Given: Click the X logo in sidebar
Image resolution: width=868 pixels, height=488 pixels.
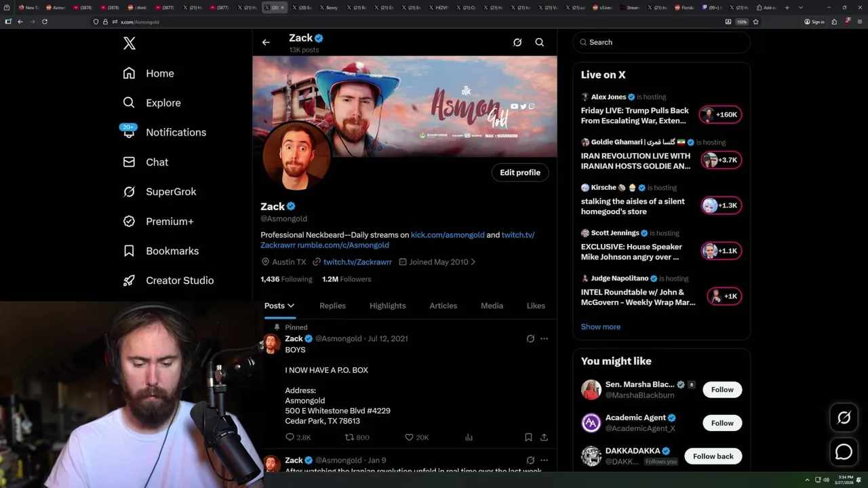Looking at the screenshot, I should coord(130,44).
